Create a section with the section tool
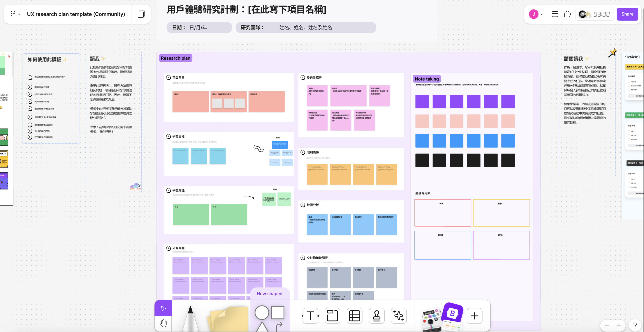 (332, 316)
